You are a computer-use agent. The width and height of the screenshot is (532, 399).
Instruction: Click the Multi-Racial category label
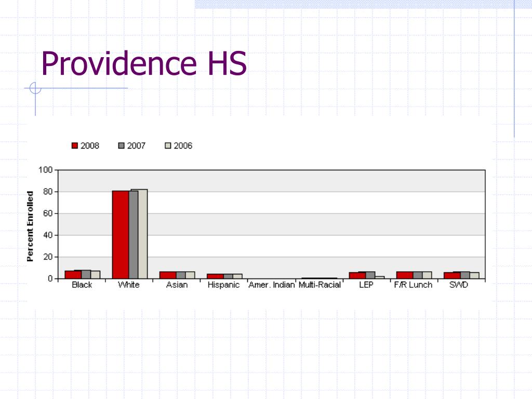coord(320,285)
